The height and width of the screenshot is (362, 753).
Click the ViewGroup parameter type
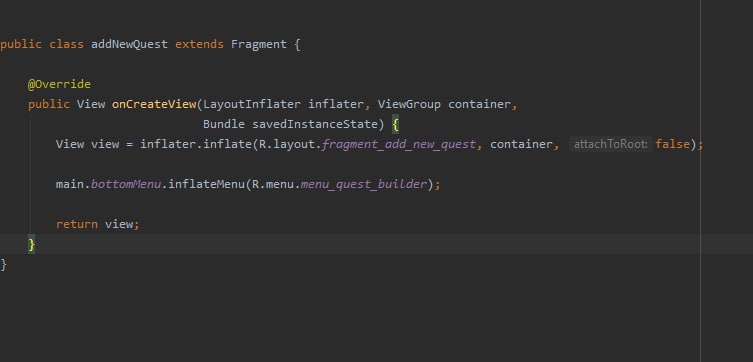409,104
